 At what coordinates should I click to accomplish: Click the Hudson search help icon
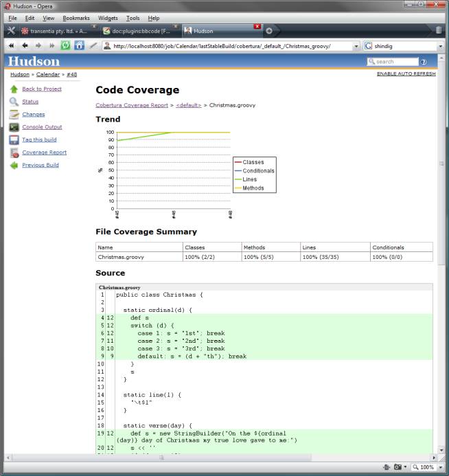tap(424, 62)
